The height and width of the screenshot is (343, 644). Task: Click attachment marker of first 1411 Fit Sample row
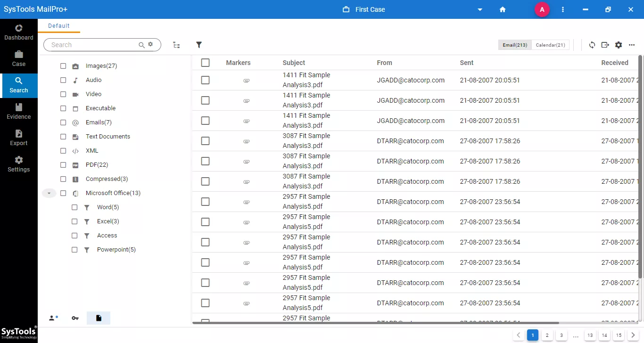point(246,81)
